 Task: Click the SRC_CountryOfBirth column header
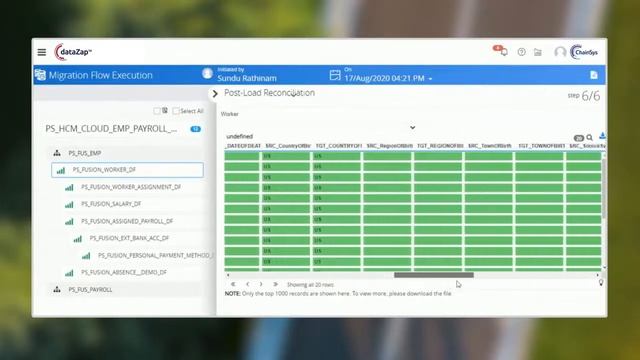coord(288,146)
